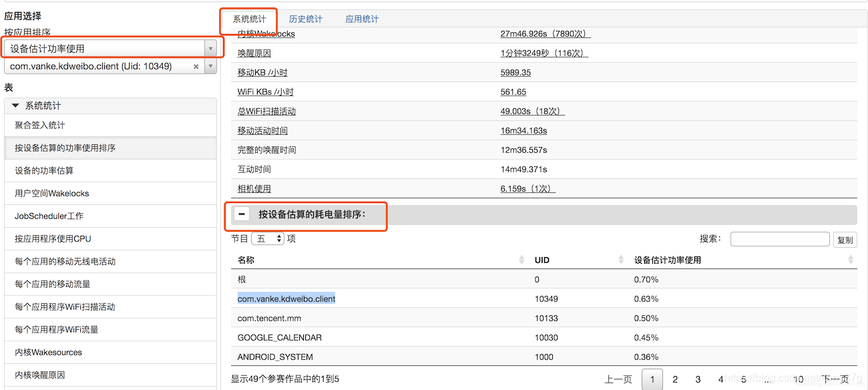
Task: Select 每个应用的移动流量 in the list
Action: (110, 284)
